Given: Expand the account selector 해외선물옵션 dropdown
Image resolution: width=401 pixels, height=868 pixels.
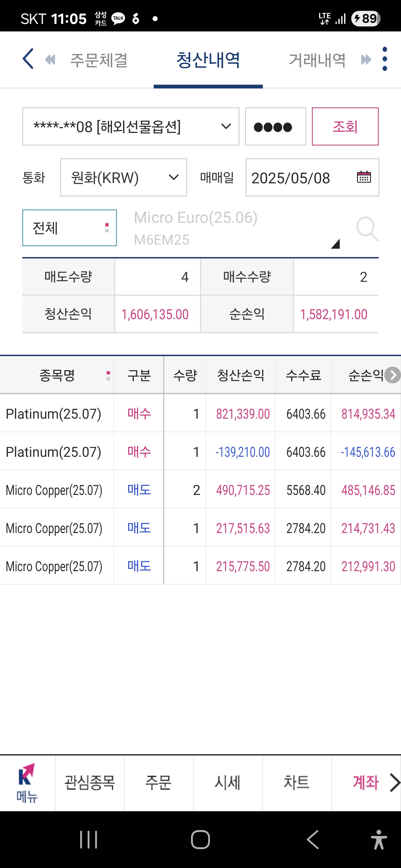Looking at the screenshot, I should click(131, 127).
